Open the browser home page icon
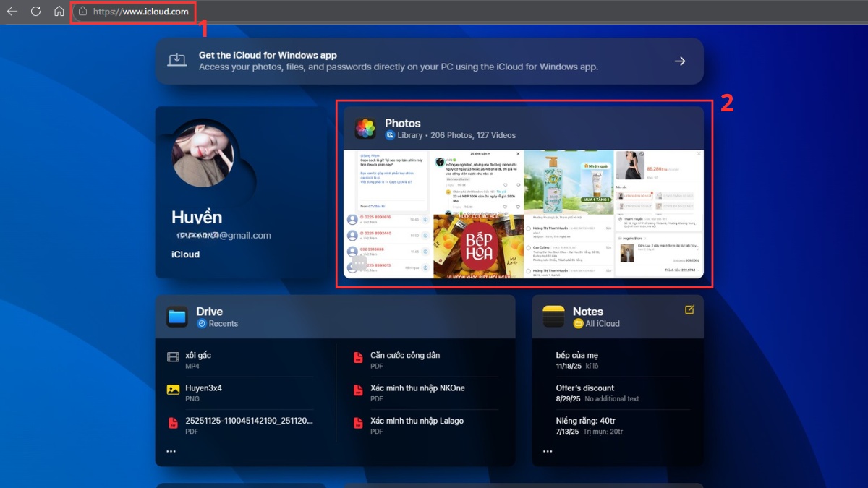Image resolution: width=868 pixels, height=488 pixels. (59, 12)
